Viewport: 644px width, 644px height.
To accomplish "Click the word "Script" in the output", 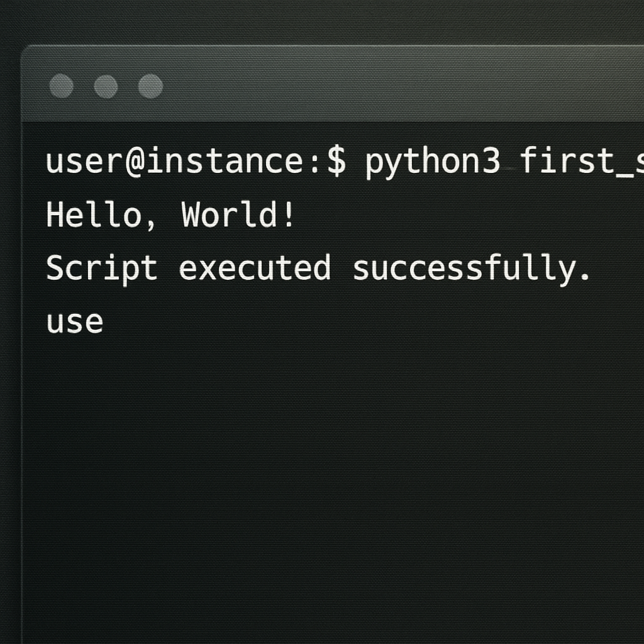I will (x=101, y=269).
